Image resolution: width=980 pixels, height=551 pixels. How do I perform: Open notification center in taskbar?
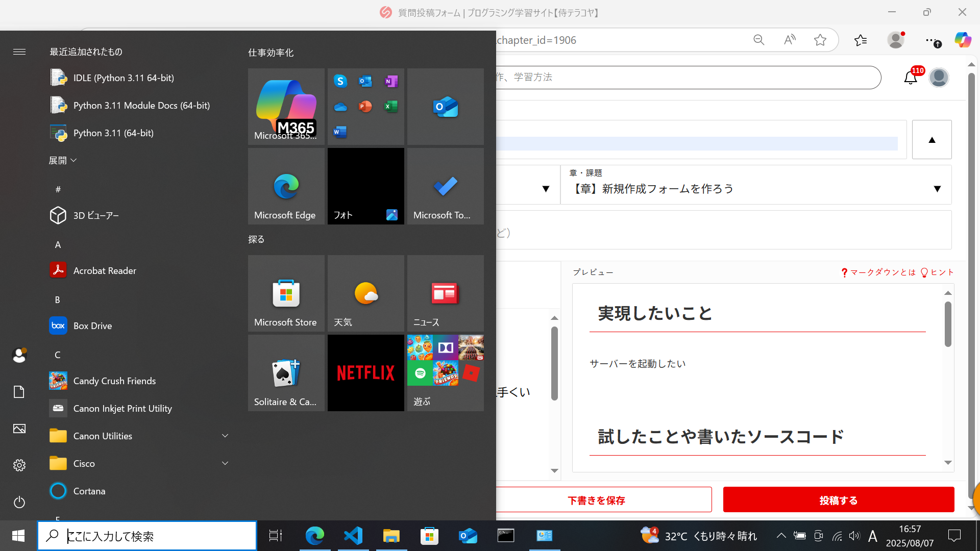pyautogui.click(x=954, y=536)
